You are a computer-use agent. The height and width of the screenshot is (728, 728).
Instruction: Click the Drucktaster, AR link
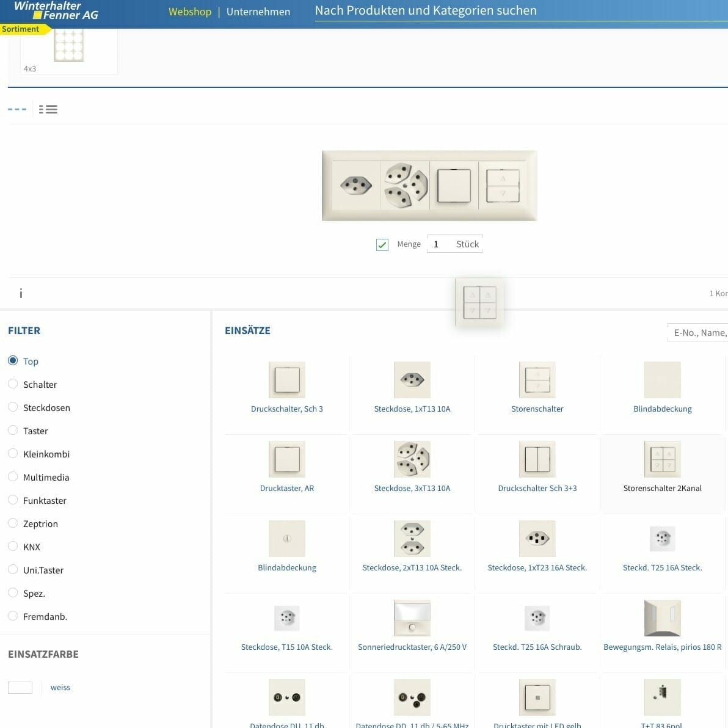[x=286, y=488]
